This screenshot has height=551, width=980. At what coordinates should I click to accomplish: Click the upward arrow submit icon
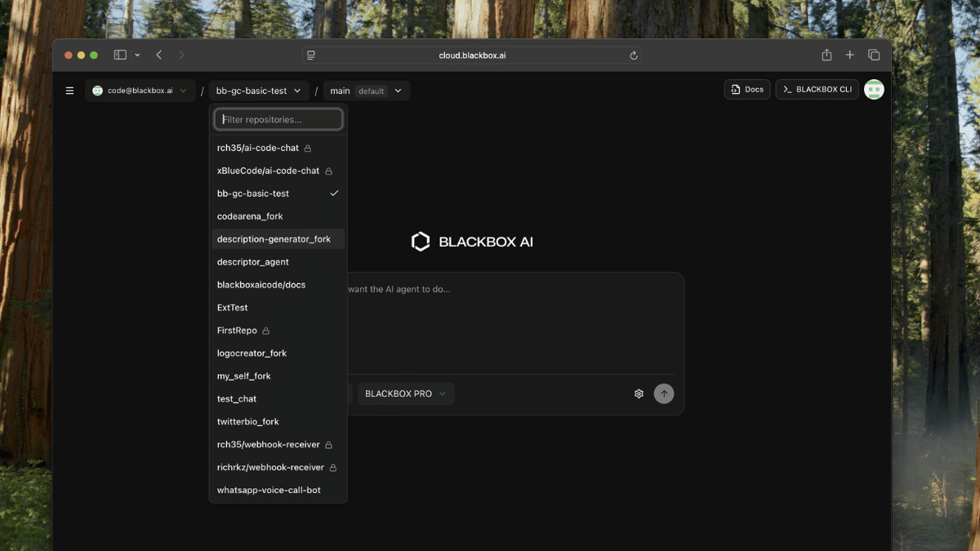point(664,393)
